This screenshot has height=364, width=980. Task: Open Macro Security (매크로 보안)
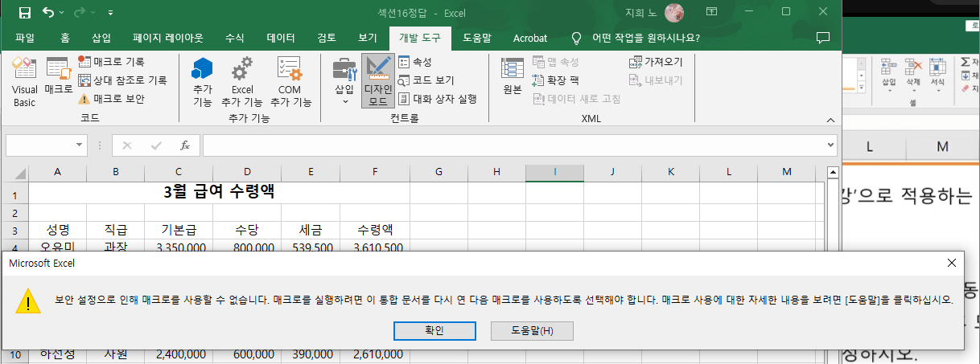coord(111,99)
